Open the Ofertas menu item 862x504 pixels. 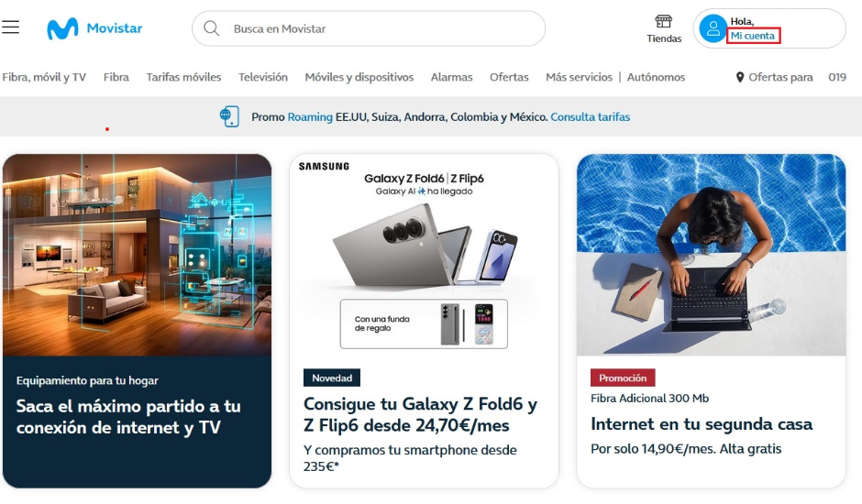509,78
